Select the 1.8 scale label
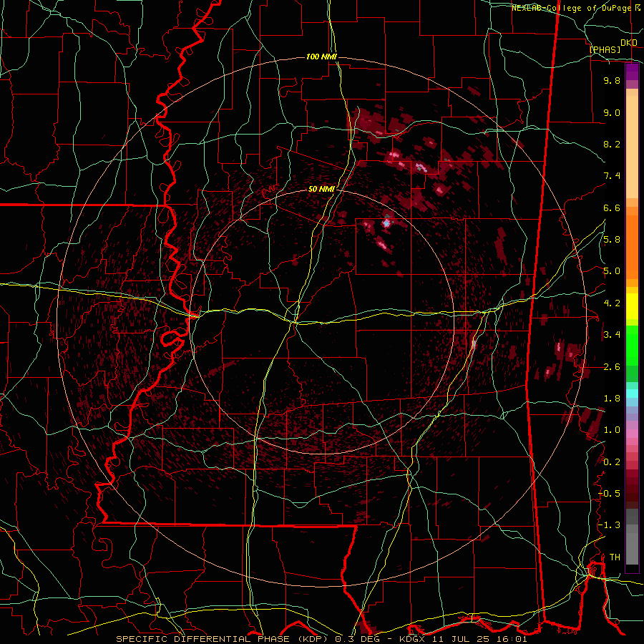The width and height of the screenshot is (644, 644). 612,399
